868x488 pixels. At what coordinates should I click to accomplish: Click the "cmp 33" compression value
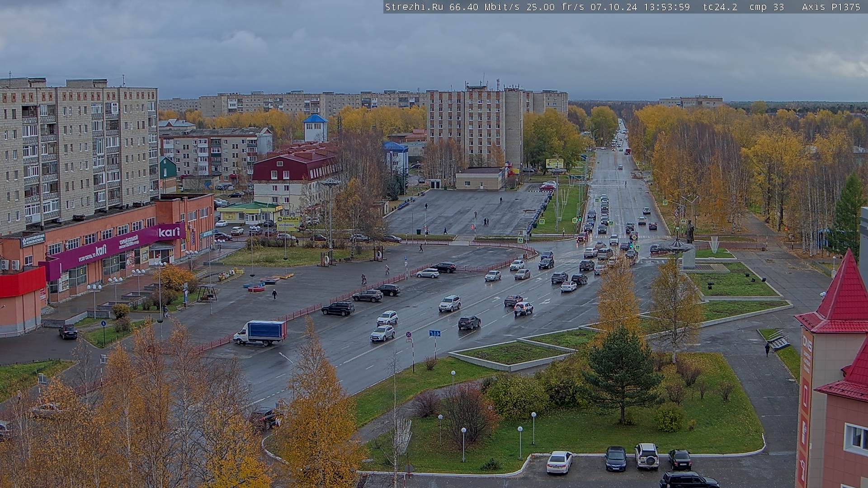[767, 7]
